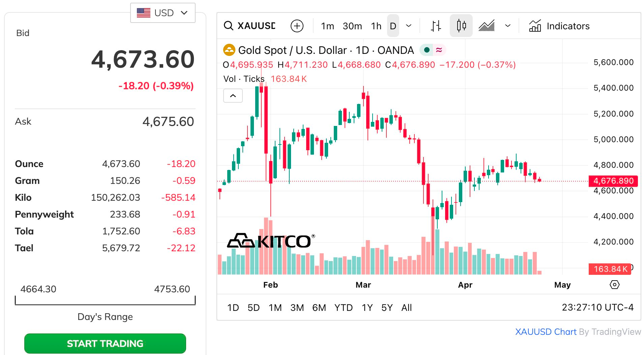Open chart settings hexagon icon

[x=614, y=285]
